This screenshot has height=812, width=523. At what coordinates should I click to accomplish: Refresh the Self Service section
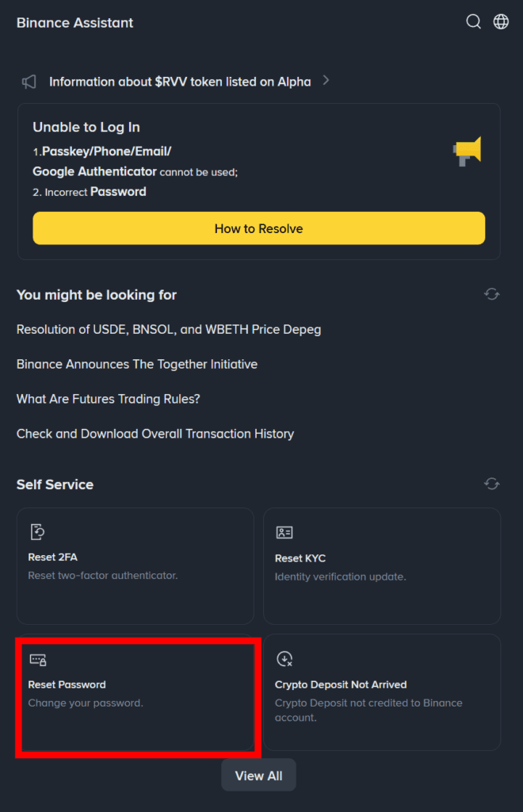[492, 484]
